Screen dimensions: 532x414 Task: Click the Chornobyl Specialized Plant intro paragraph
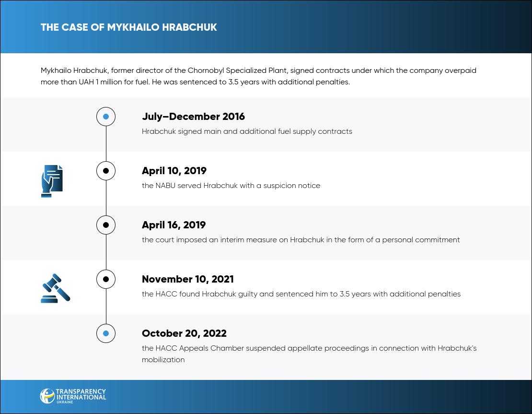click(x=259, y=76)
